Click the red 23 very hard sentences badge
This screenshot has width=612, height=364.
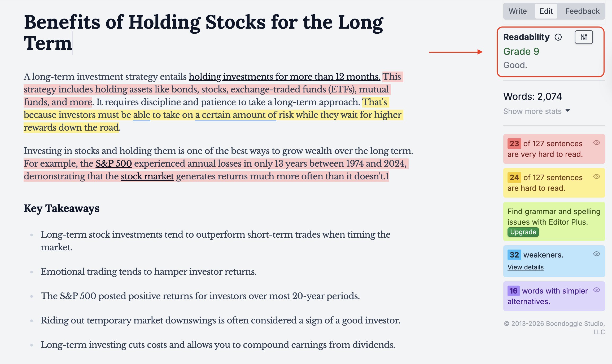pos(514,144)
